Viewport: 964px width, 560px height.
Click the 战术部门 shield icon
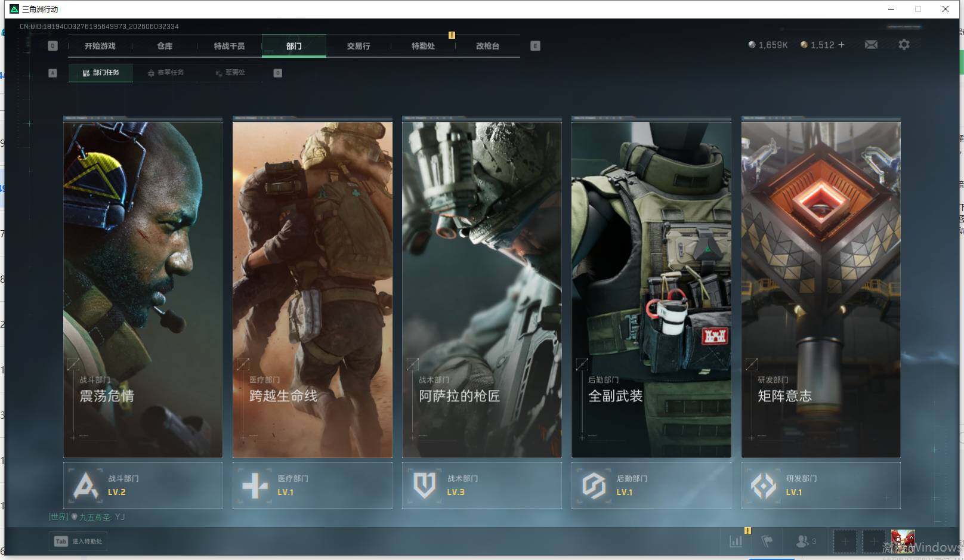pyautogui.click(x=424, y=485)
